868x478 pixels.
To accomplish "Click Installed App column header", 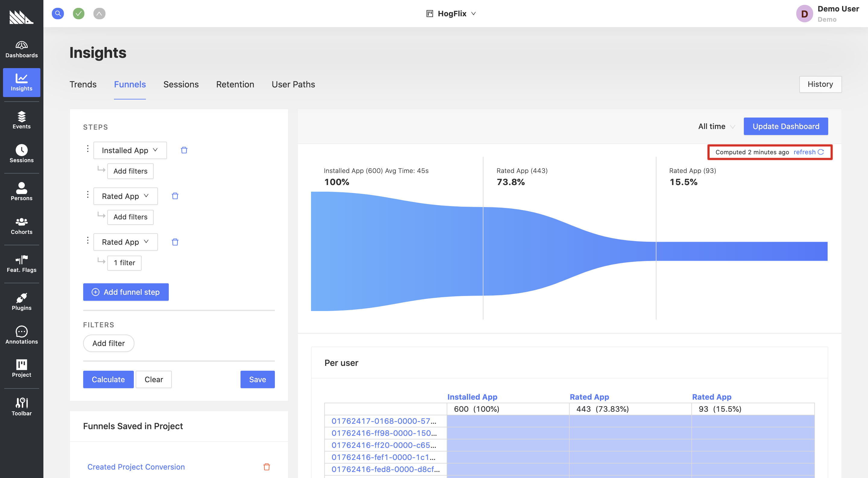I will pos(472,397).
